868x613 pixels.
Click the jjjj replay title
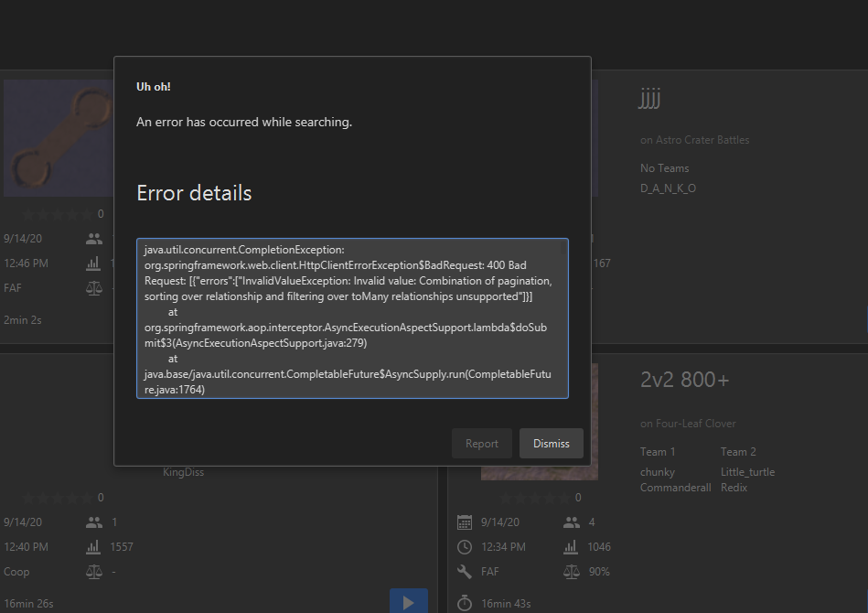649,98
